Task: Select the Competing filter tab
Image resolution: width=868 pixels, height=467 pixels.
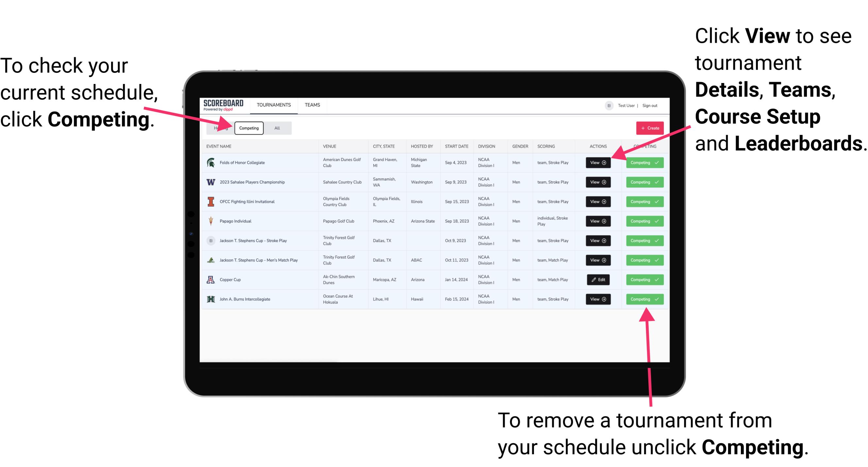Action: (248, 128)
